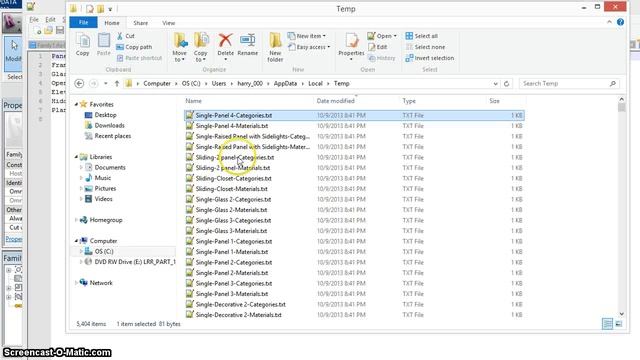Switch to Details view icon in status bar
Screen dimensions: 640x360
point(607,324)
